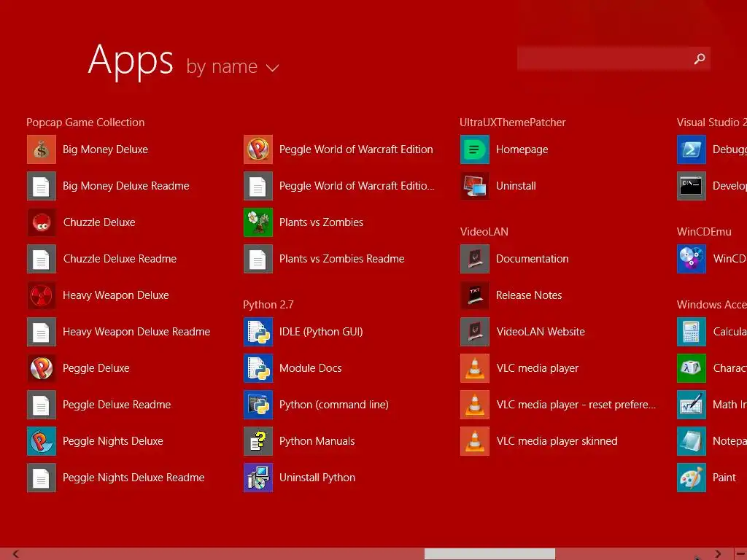Click the 'Chuzzle Deluxe Readme' label
Viewport: 747px width, 560px height.
tap(120, 259)
